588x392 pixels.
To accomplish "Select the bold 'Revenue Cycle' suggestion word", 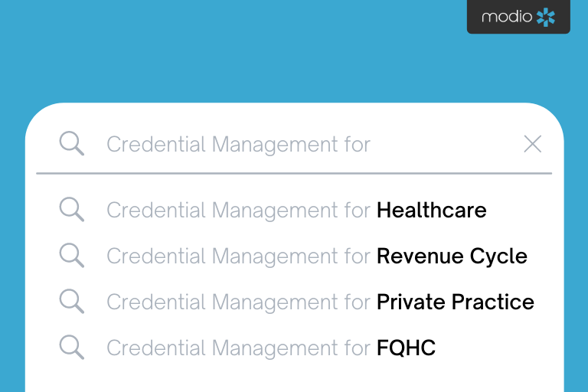I will point(452,256).
